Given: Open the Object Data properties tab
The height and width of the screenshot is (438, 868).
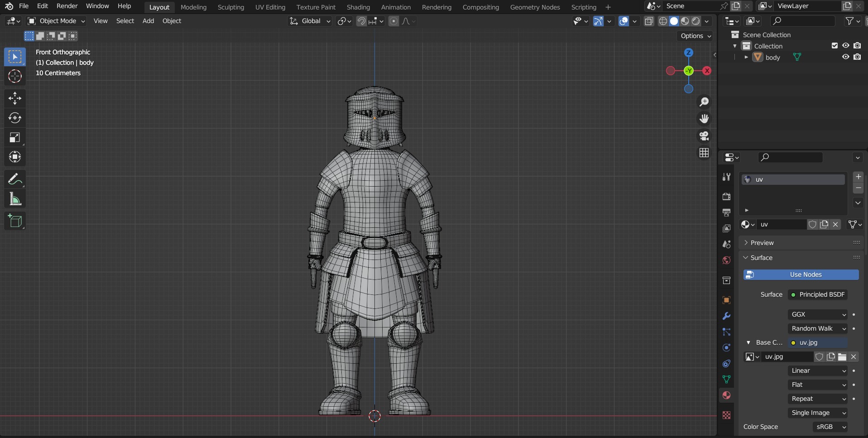Looking at the screenshot, I should pyautogui.click(x=726, y=380).
